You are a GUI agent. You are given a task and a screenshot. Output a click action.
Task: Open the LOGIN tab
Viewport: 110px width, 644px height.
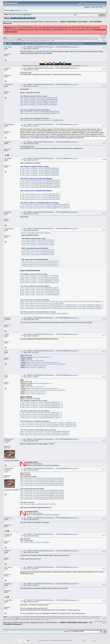click(x=22, y=18)
